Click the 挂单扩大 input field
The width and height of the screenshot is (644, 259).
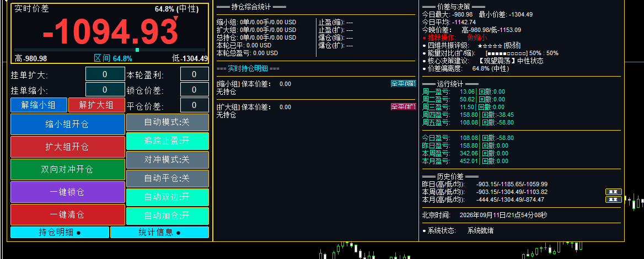pos(105,74)
